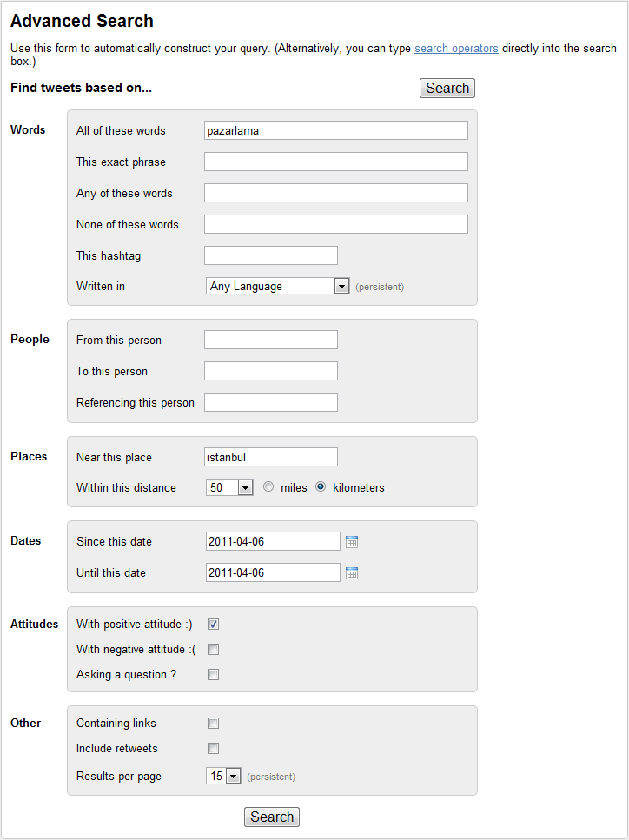Click the bottom Search button
This screenshot has width=629, height=840.
(x=272, y=817)
